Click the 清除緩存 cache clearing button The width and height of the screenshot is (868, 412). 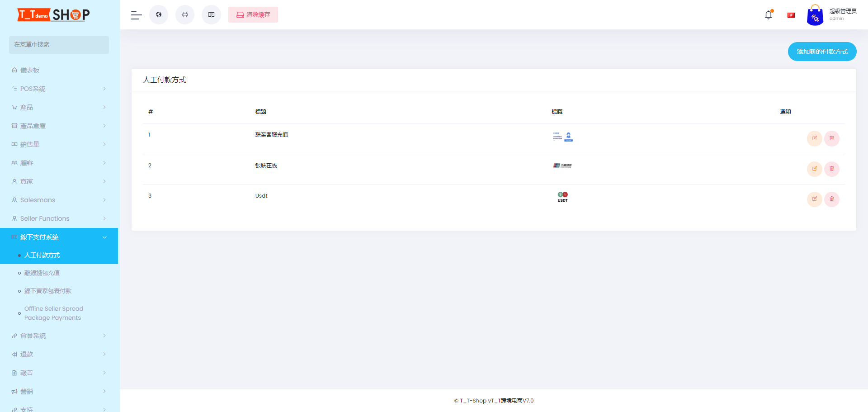(x=253, y=14)
